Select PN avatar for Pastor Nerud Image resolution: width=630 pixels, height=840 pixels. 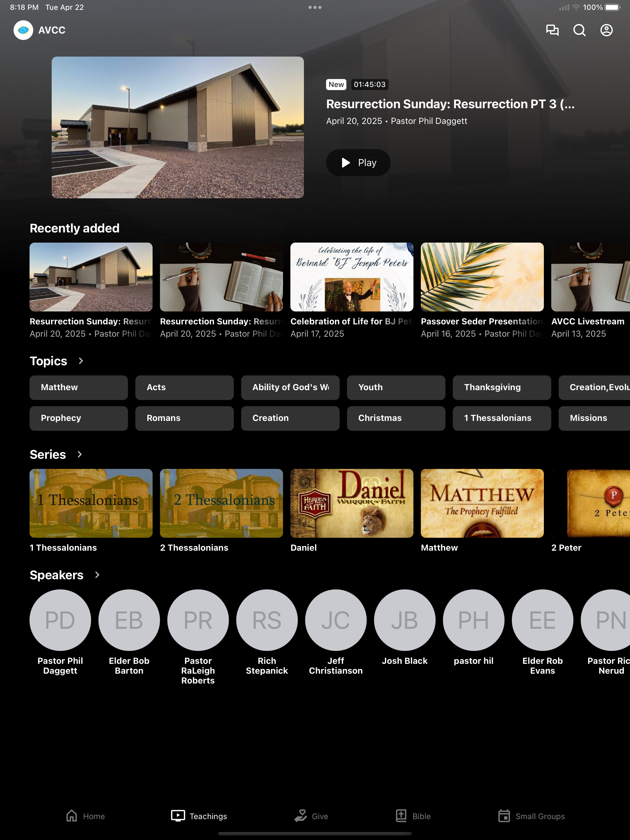(x=606, y=620)
